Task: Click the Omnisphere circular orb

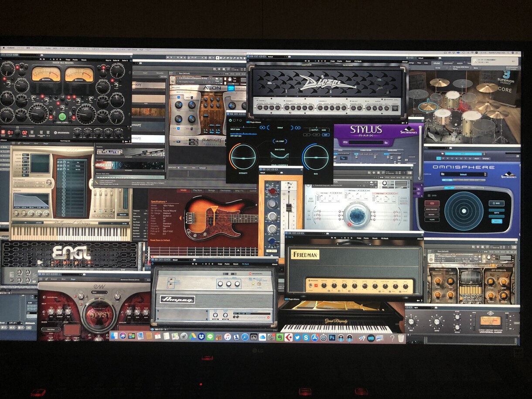Action: coord(464,211)
